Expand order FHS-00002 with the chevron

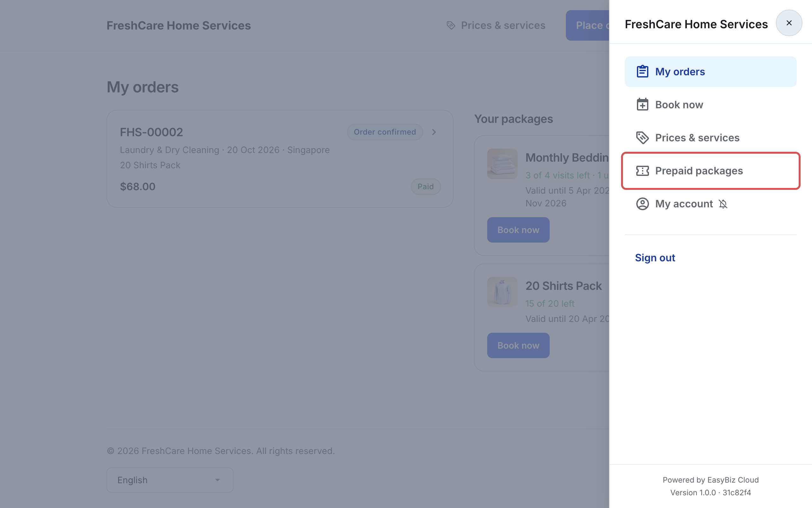pyautogui.click(x=434, y=132)
